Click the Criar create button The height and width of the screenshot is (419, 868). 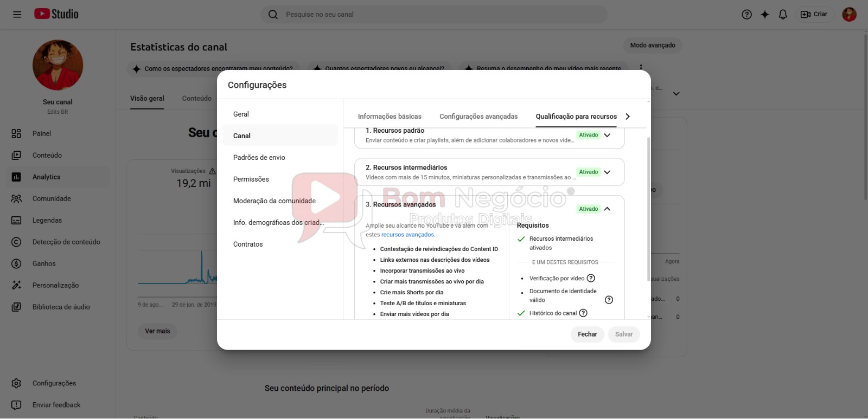814,14
